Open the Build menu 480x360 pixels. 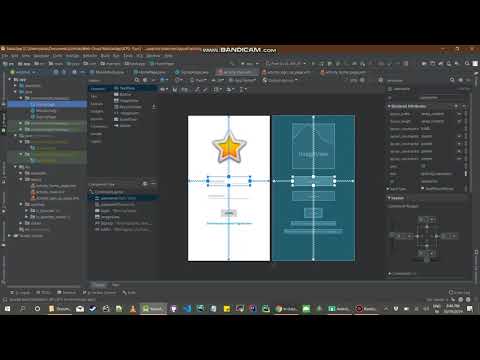(x=105, y=56)
